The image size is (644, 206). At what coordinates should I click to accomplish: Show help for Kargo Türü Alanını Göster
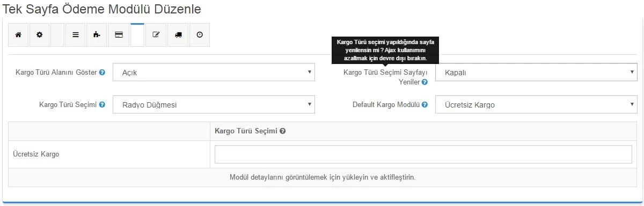[x=102, y=73]
